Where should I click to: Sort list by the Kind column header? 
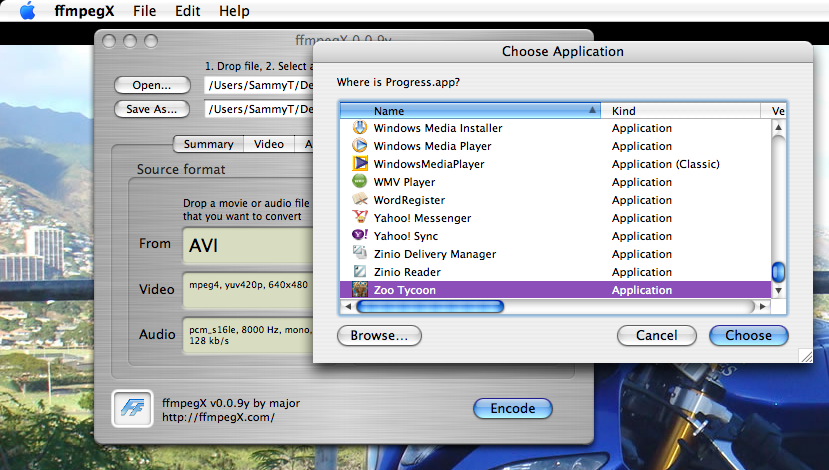680,110
